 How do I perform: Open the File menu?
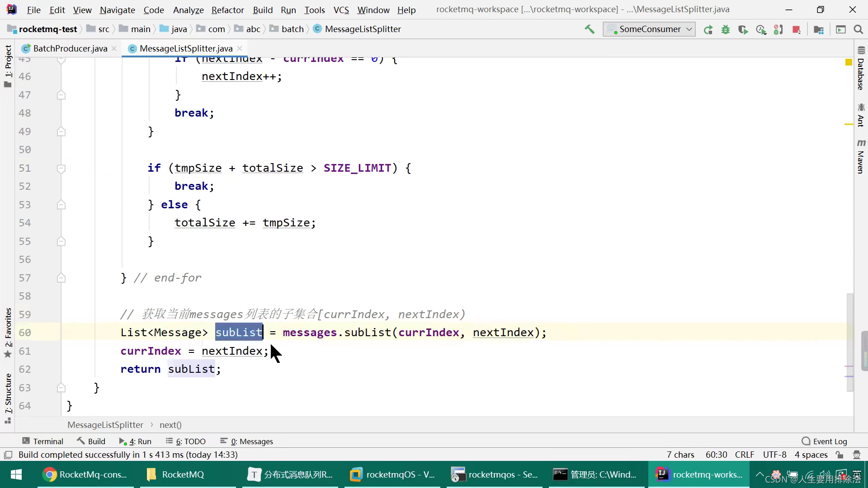pyautogui.click(x=34, y=10)
